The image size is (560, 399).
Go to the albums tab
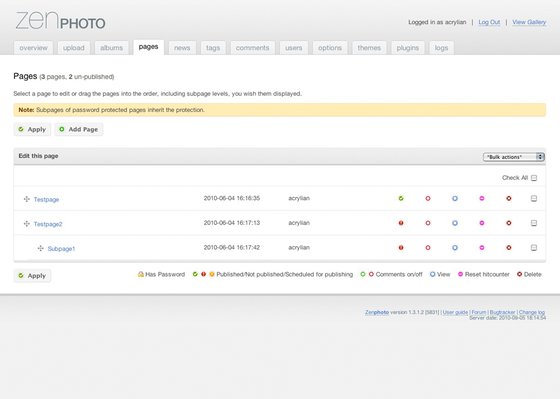pos(111,48)
